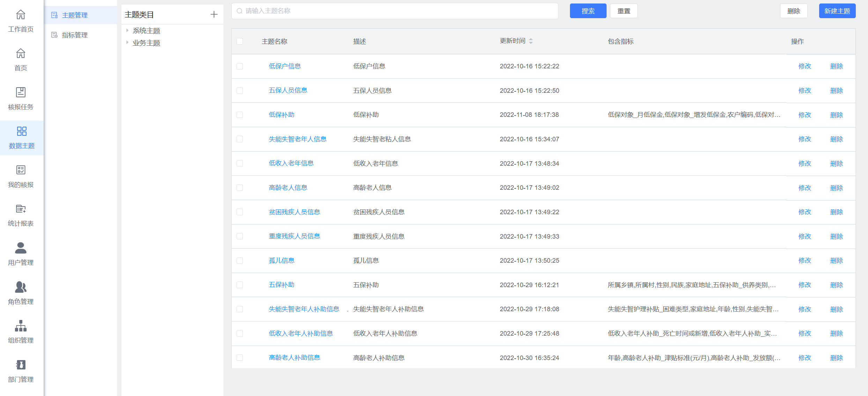Check the checkbox for the 低收入老年信息 row

240,163
